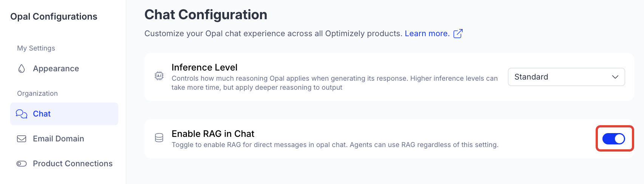
Task: Click the Opal Configurations sidebar title
Action: [x=54, y=17]
